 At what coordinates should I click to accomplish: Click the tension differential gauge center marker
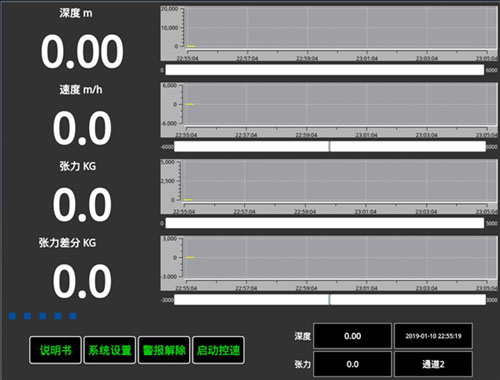pos(330,299)
